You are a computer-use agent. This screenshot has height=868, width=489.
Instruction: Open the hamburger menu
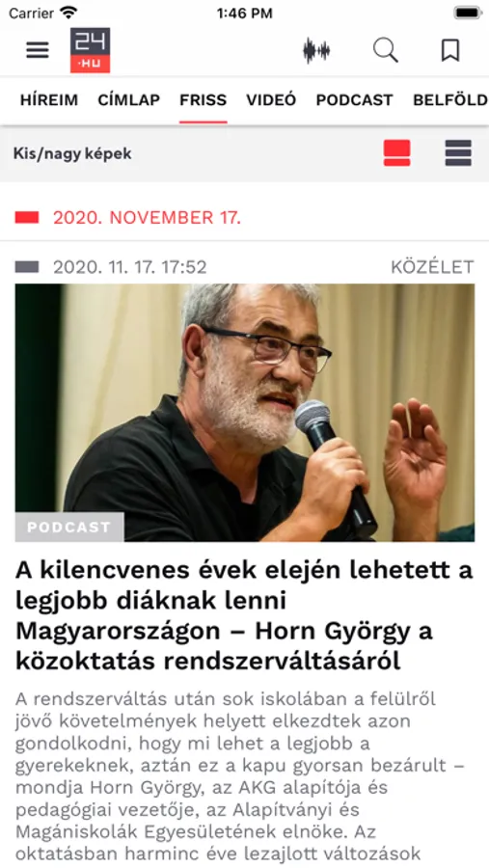click(38, 50)
